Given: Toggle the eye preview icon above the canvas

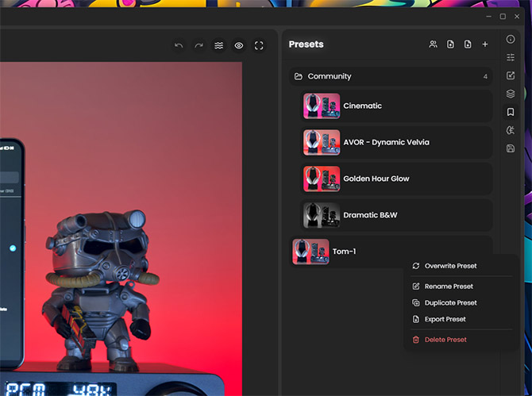Looking at the screenshot, I should [239, 45].
